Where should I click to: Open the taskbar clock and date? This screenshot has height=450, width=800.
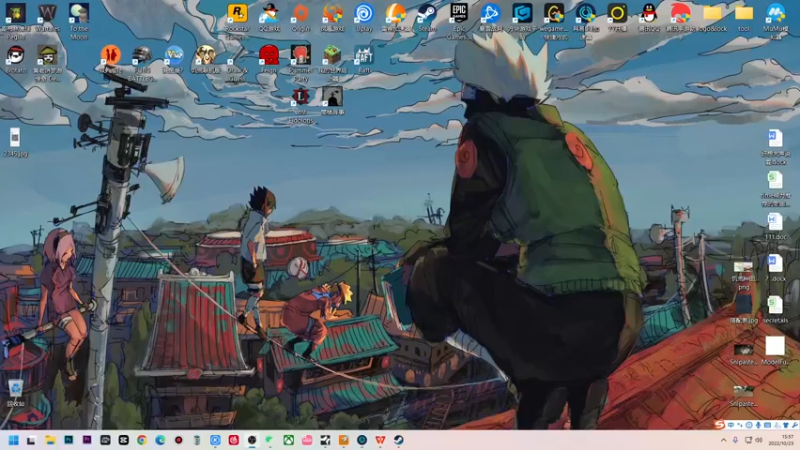(781, 440)
